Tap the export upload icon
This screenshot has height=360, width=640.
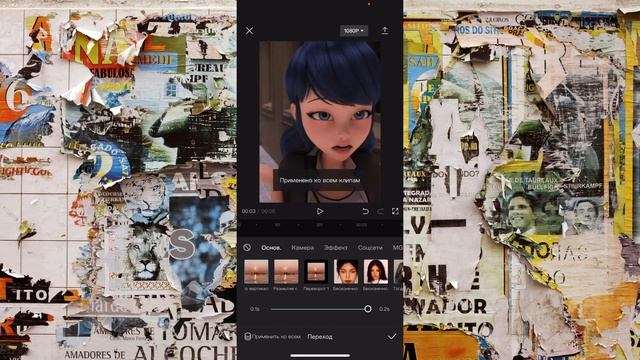click(384, 31)
